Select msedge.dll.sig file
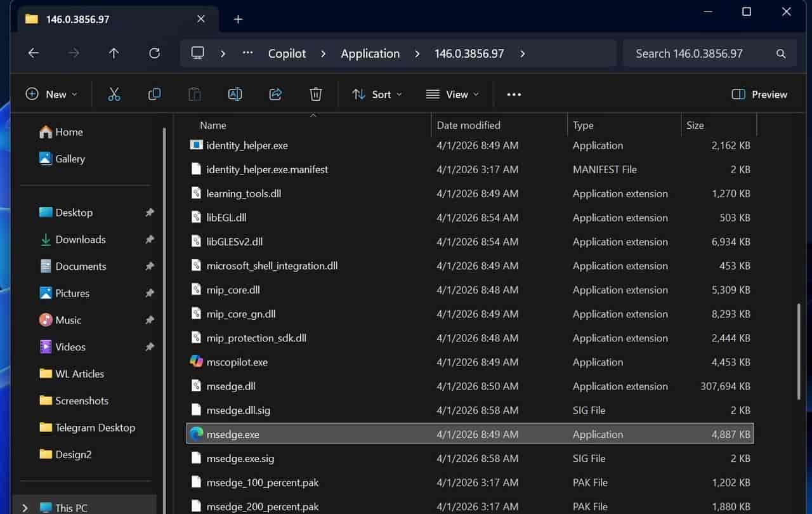The width and height of the screenshot is (812, 514). [470, 410]
